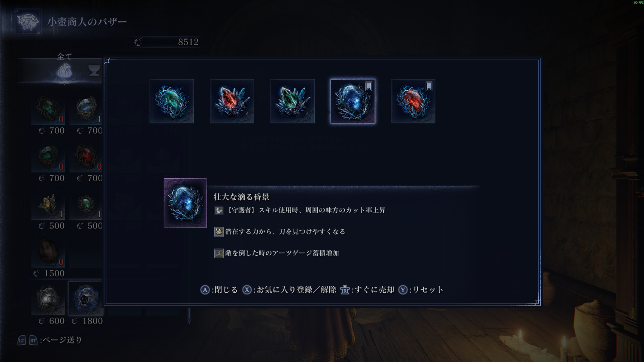Click the 1500-priced dark orb item
This screenshot has height=362, width=644.
coord(48,252)
